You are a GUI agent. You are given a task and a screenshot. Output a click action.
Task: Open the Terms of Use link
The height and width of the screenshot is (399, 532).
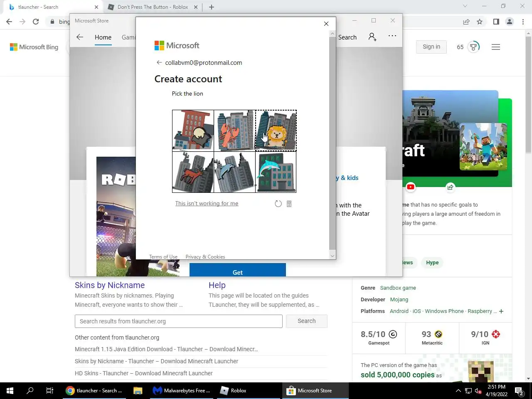[x=163, y=257]
